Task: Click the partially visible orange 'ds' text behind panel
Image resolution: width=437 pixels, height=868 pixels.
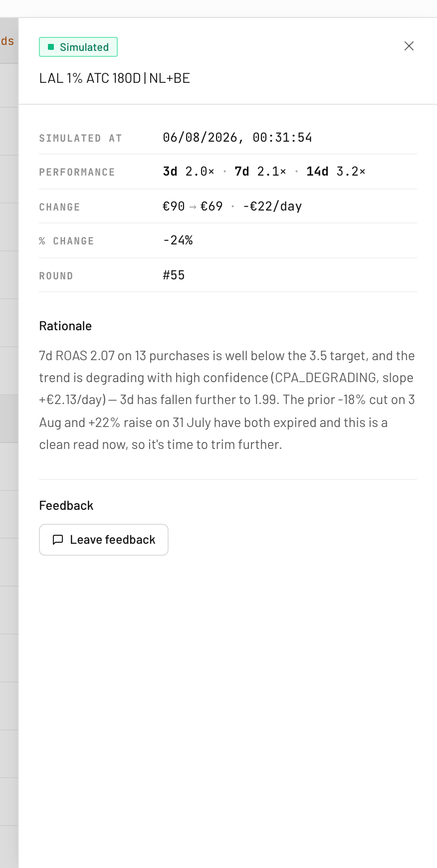Action: 7,41
